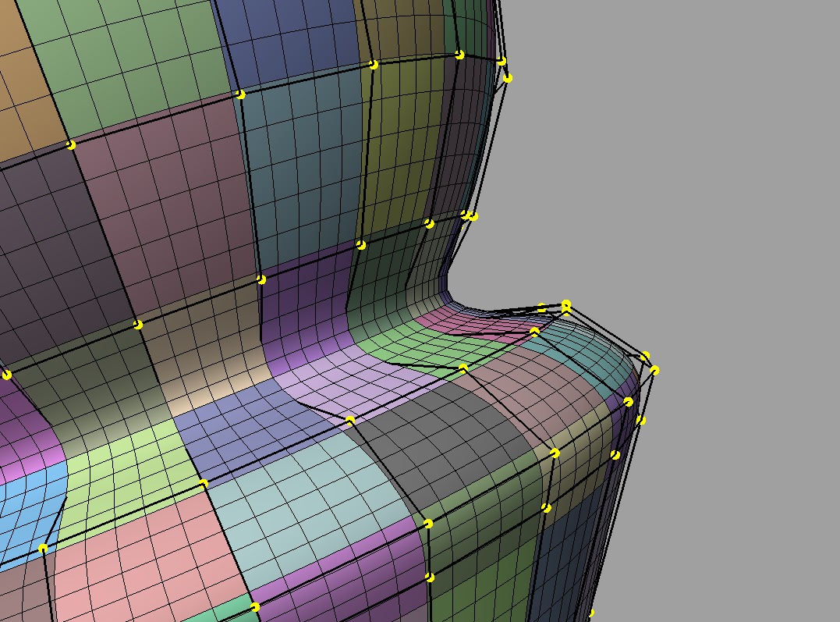Click the small magenta patch near the bump
The width and height of the screenshot is (840, 622).
pyautogui.click(x=452, y=322)
